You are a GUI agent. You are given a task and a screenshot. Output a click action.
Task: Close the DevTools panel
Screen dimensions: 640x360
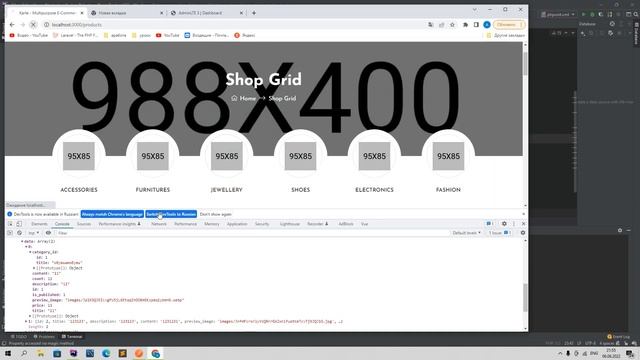523,224
